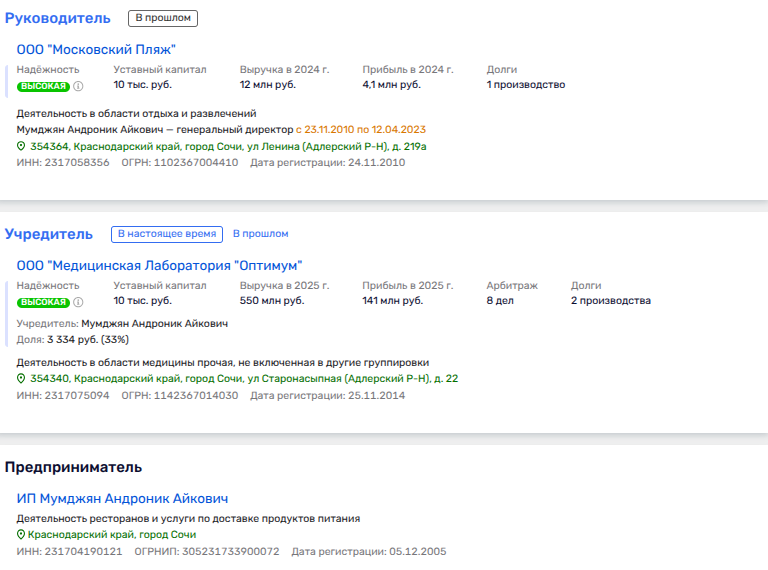768x570 pixels.
Task: Click the Руководитель section heading
Action: pos(58,18)
